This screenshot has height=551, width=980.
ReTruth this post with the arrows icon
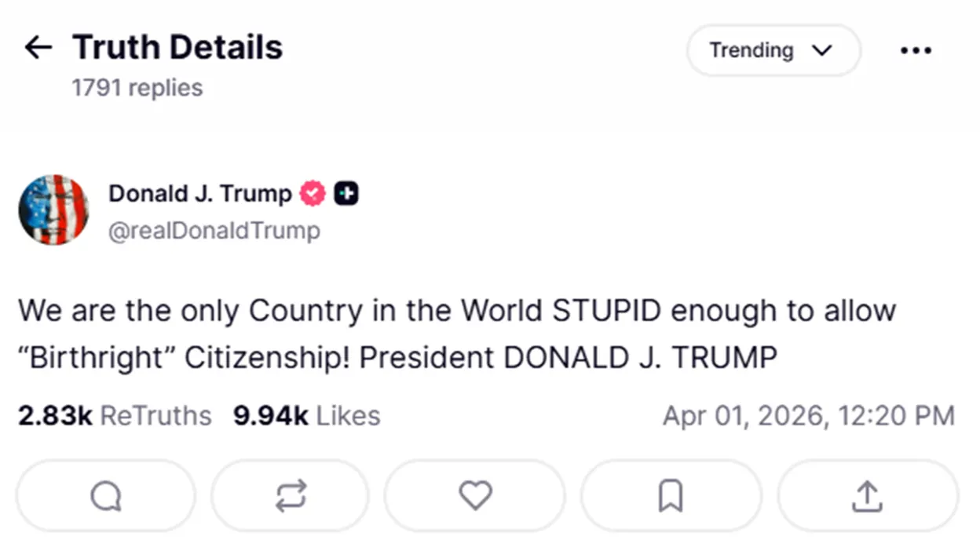[x=290, y=496]
